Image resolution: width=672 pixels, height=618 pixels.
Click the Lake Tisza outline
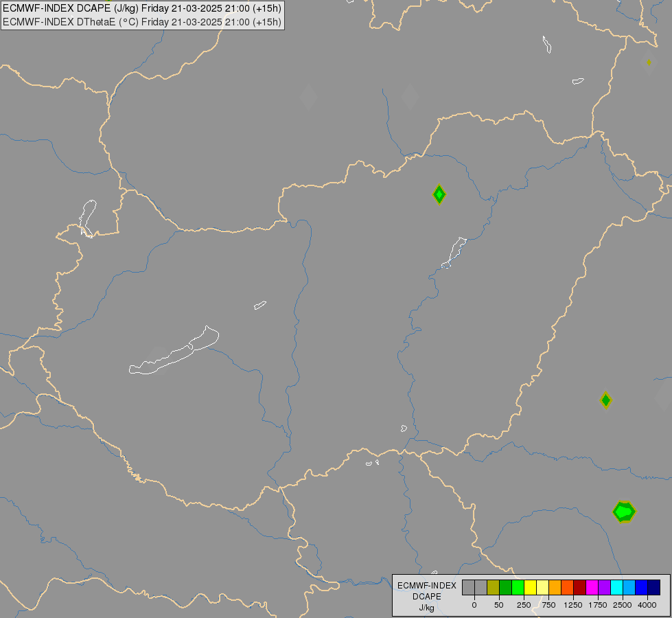tap(454, 253)
